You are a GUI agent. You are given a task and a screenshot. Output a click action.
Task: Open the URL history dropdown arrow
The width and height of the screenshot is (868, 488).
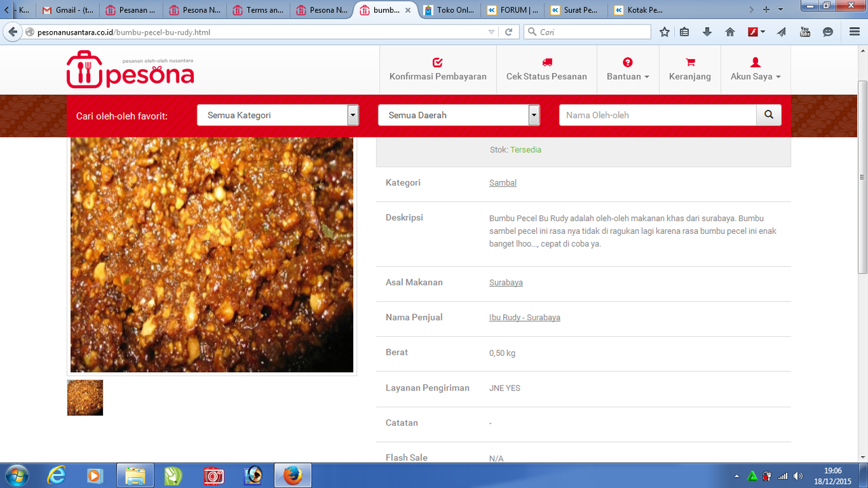click(x=492, y=32)
